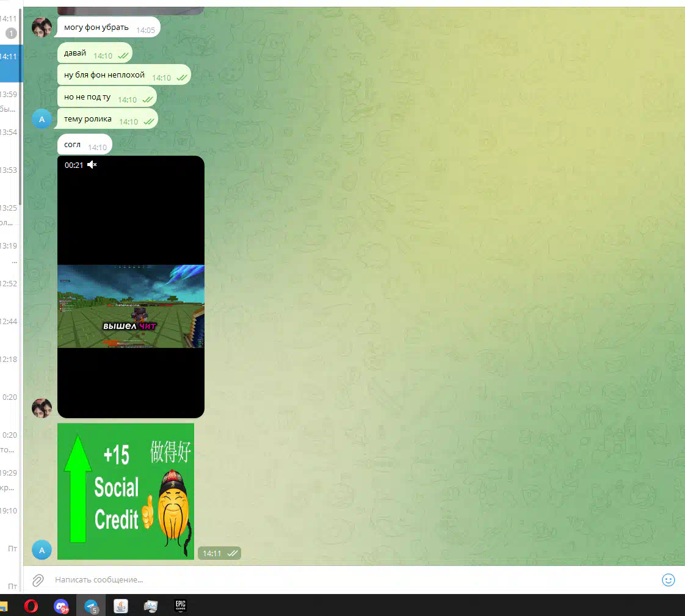Click the paperclip attach file icon
The width and height of the screenshot is (685, 616).
[38, 580]
